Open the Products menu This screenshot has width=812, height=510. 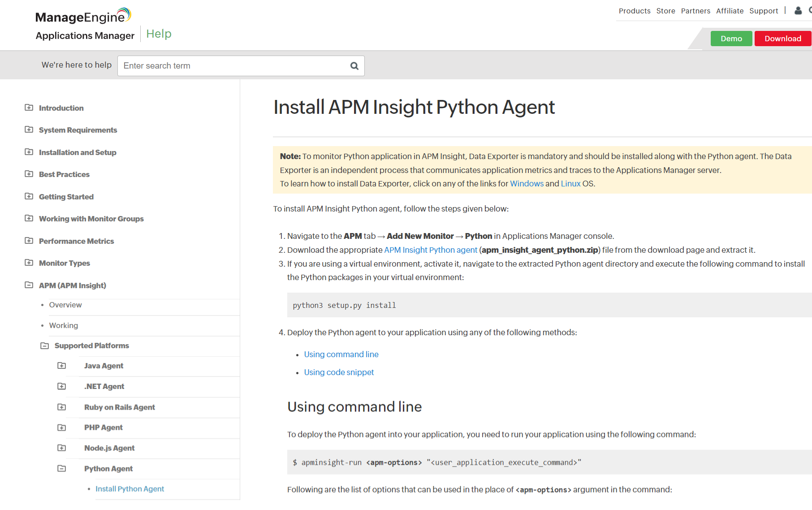[635, 11]
